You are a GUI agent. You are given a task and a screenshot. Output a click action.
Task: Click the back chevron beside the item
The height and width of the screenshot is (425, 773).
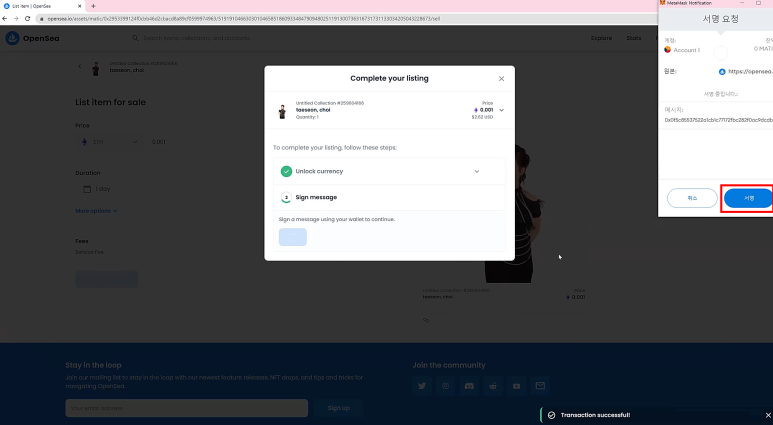(79, 66)
